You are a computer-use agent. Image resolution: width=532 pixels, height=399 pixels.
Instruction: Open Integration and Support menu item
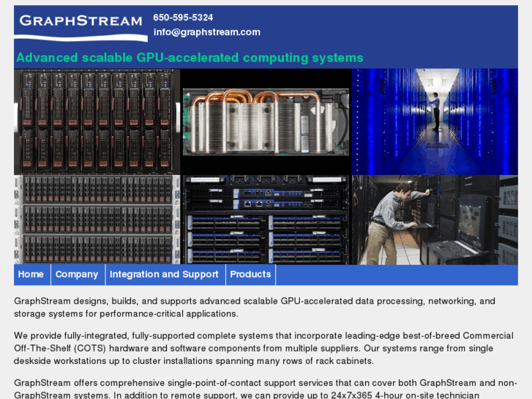pyautogui.click(x=165, y=275)
